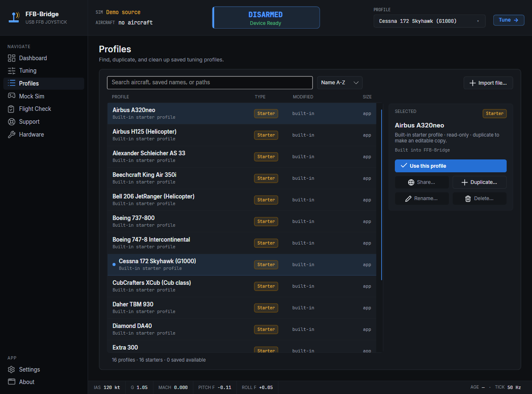532x394 pixels.
Task: Click the Import file... button
Action: tap(488, 83)
